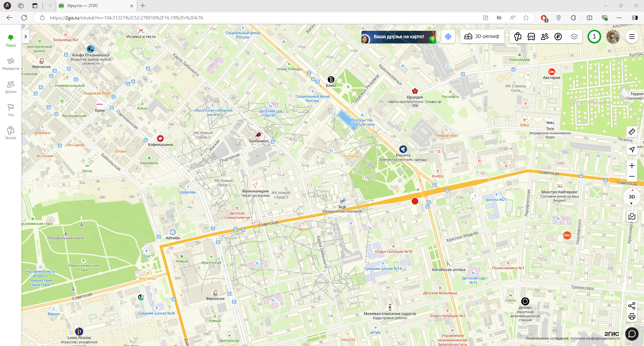Open the Маршруты routes section
The height and width of the screenshot is (346, 644).
[11, 64]
